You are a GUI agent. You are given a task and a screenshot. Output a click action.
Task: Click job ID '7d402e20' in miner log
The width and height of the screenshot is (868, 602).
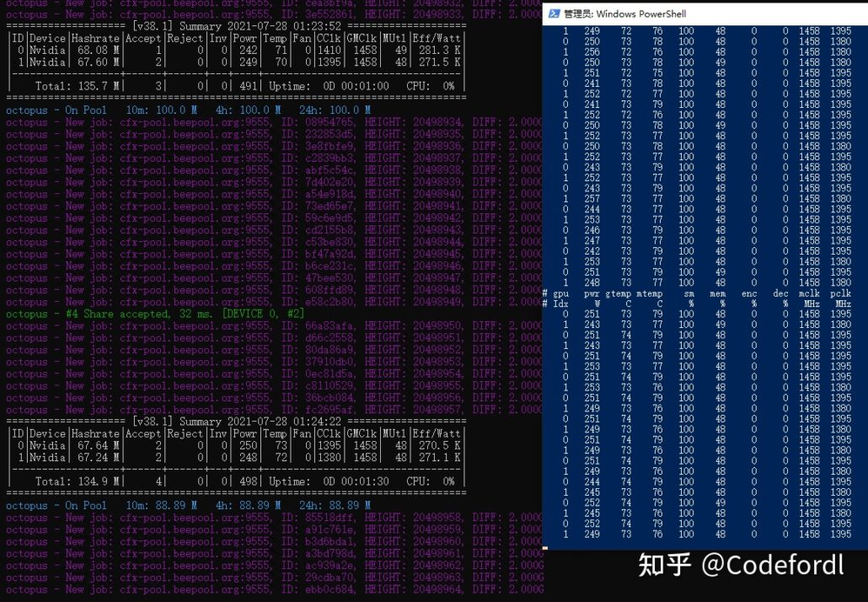click(329, 182)
